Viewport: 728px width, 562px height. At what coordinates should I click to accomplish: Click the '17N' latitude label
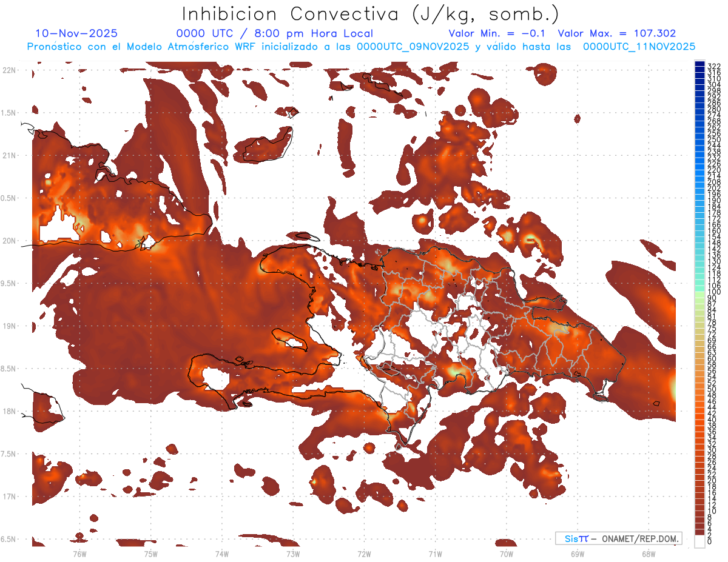[x=10, y=497]
